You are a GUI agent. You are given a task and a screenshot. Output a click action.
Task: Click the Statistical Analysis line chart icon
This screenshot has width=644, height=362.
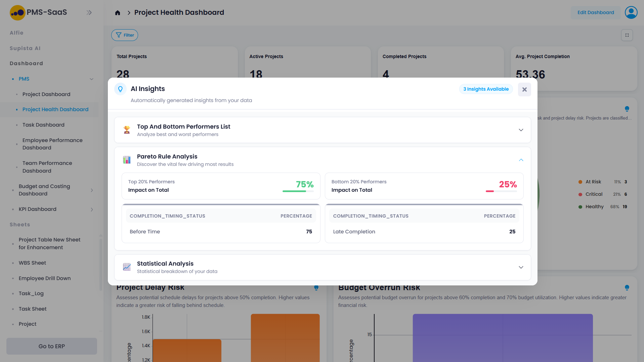point(127,267)
